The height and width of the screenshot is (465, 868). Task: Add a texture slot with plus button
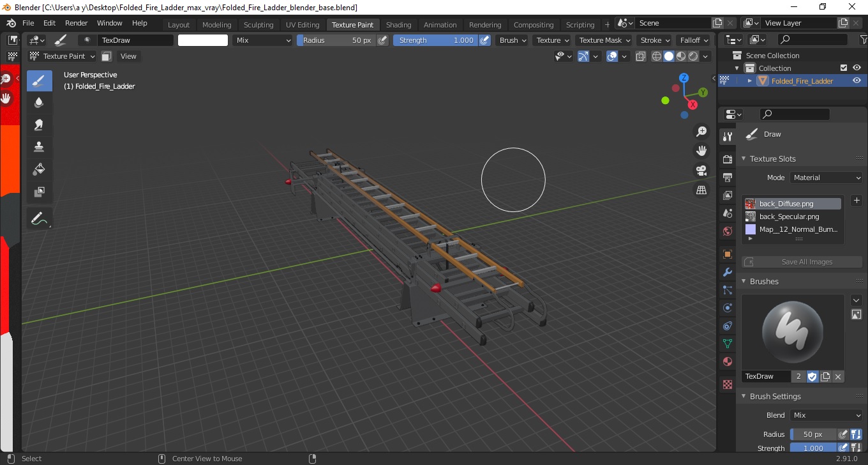tap(857, 201)
